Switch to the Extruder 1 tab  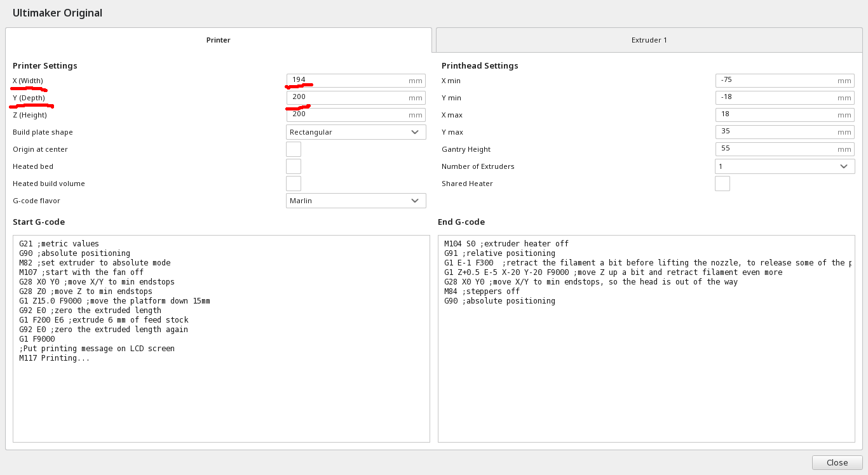649,40
